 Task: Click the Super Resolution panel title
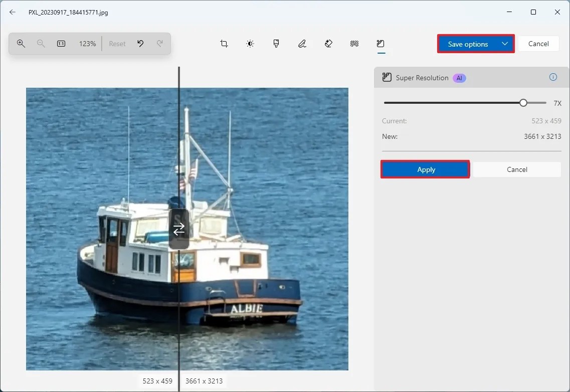click(422, 78)
